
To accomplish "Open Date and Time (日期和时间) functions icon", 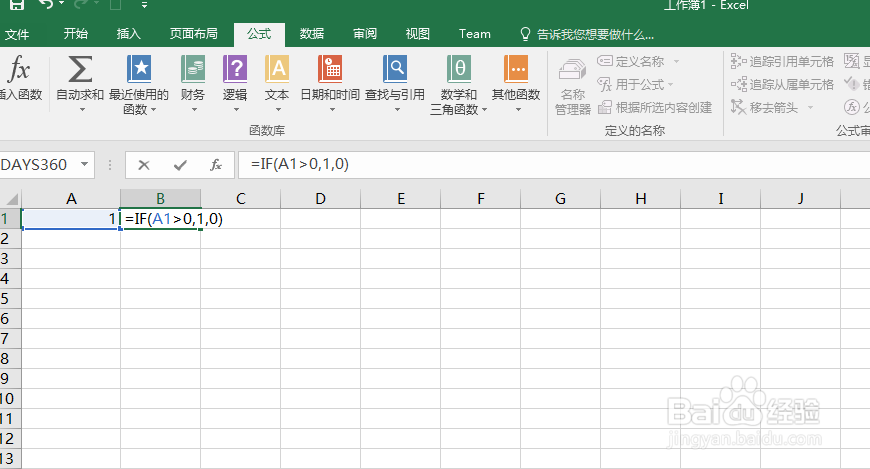I will pyautogui.click(x=330, y=69).
